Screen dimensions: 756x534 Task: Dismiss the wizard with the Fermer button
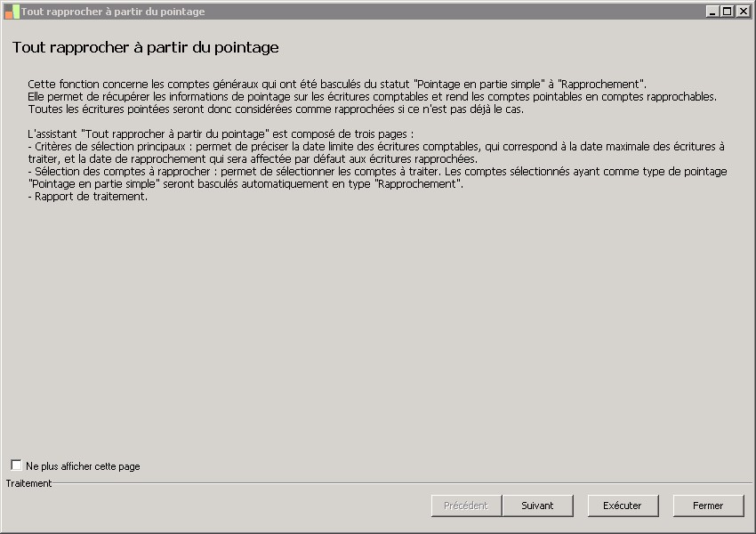point(708,506)
